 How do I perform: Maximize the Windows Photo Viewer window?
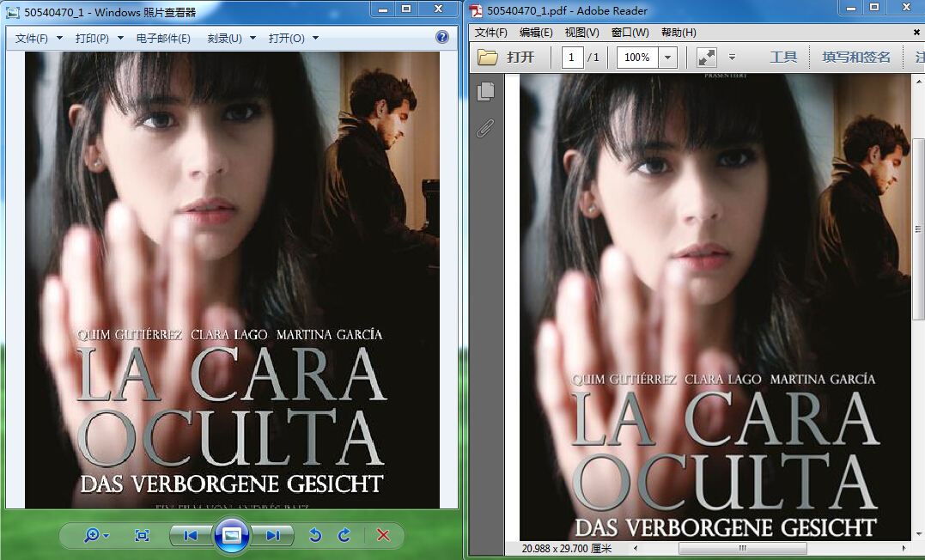(406, 9)
